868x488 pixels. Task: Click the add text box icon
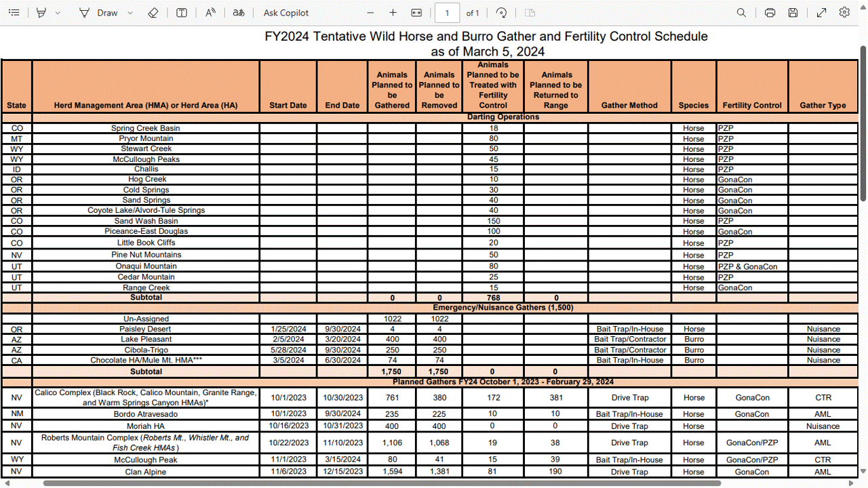(x=182, y=13)
